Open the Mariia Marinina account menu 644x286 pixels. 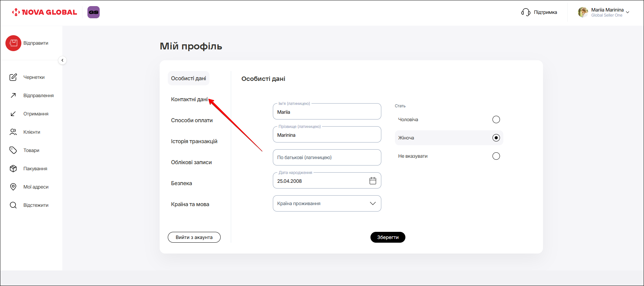pyautogui.click(x=604, y=12)
